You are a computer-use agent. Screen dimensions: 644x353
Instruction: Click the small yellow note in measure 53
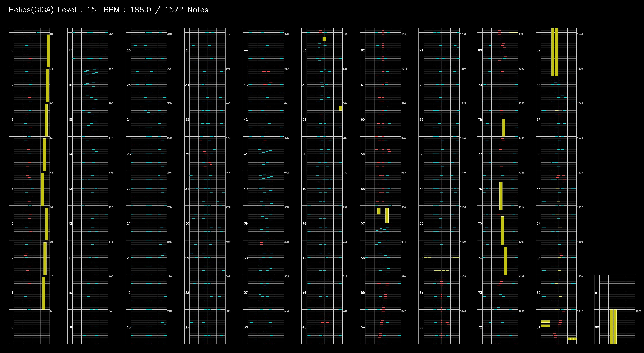click(324, 39)
